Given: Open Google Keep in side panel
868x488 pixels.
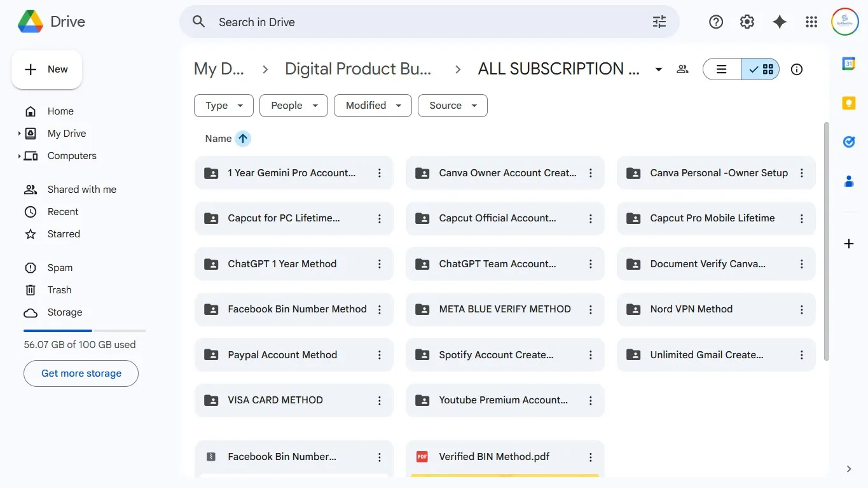Looking at the screenshot, I should click(849, 103).
